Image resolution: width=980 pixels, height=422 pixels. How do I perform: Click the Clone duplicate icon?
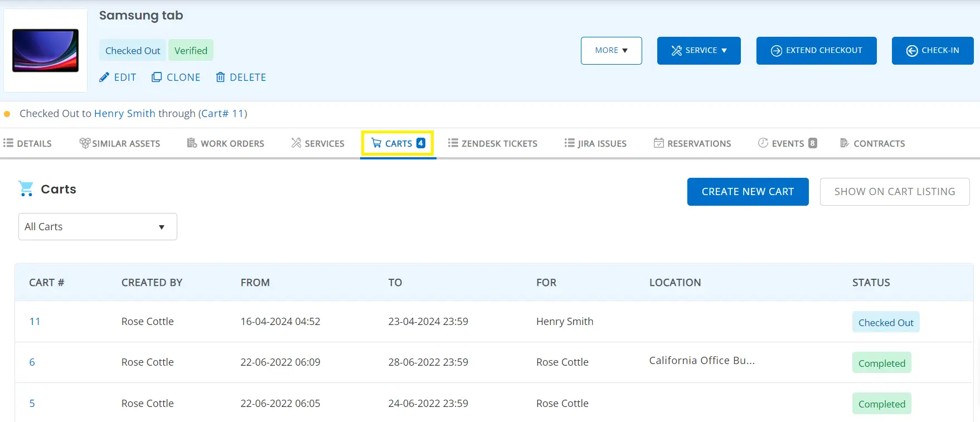coord(157,77)
